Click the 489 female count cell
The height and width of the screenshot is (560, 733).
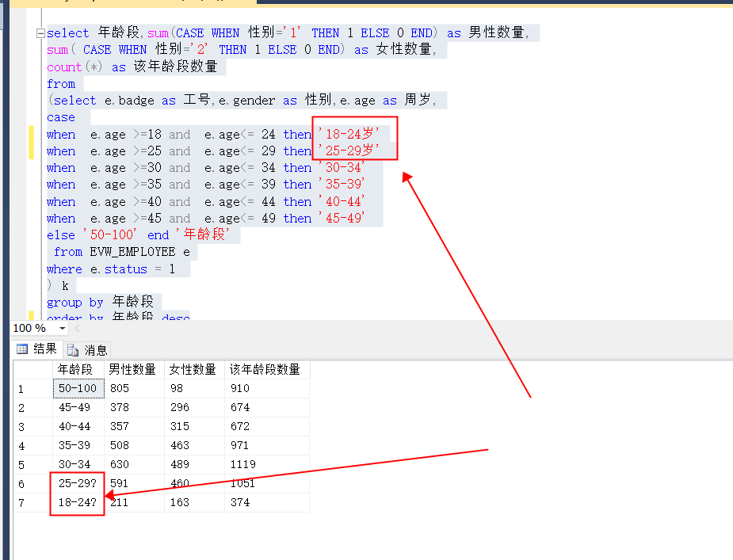pos(194,464)
